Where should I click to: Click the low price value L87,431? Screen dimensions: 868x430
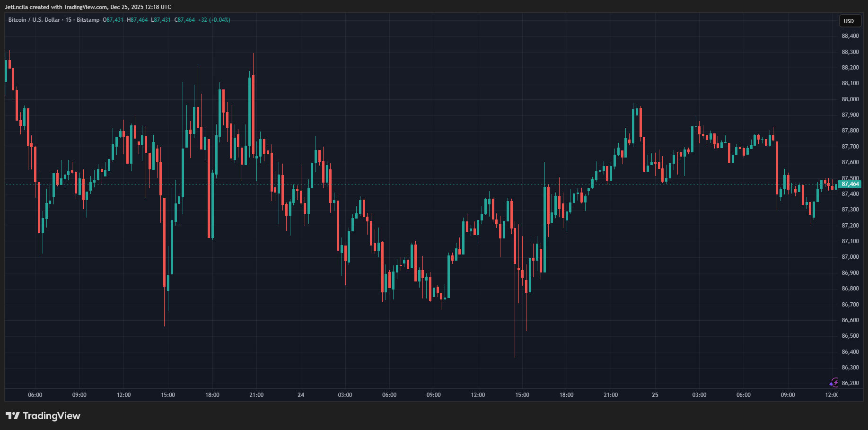pyautogui.click(x=161, y=20)
